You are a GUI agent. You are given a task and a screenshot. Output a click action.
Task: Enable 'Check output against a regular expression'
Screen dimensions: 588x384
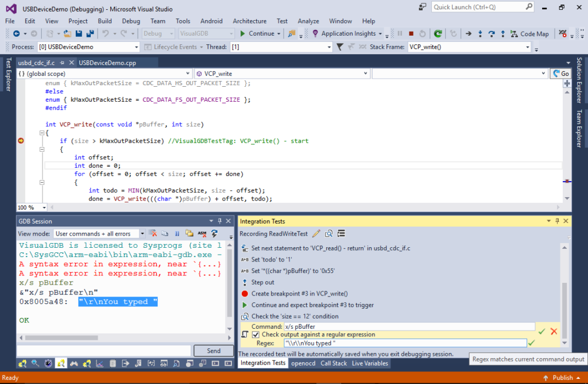click(x=254, y=335)
